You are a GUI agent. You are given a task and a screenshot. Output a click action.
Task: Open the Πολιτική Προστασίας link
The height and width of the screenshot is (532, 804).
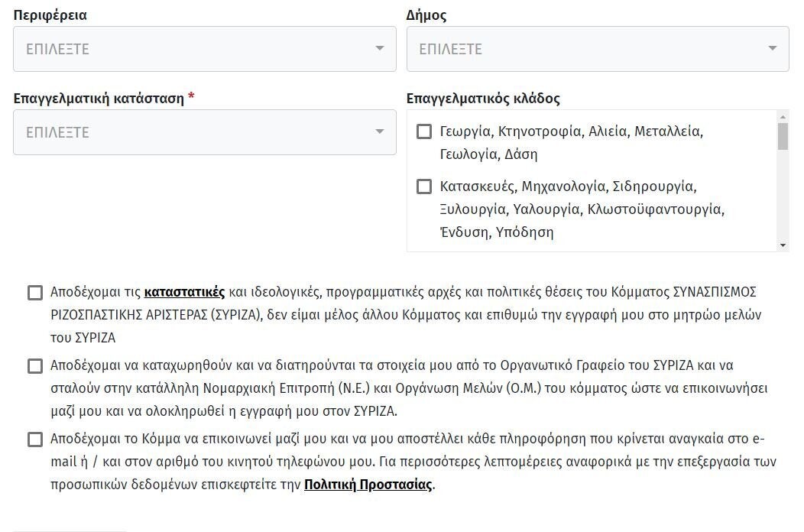click(368, 485)
